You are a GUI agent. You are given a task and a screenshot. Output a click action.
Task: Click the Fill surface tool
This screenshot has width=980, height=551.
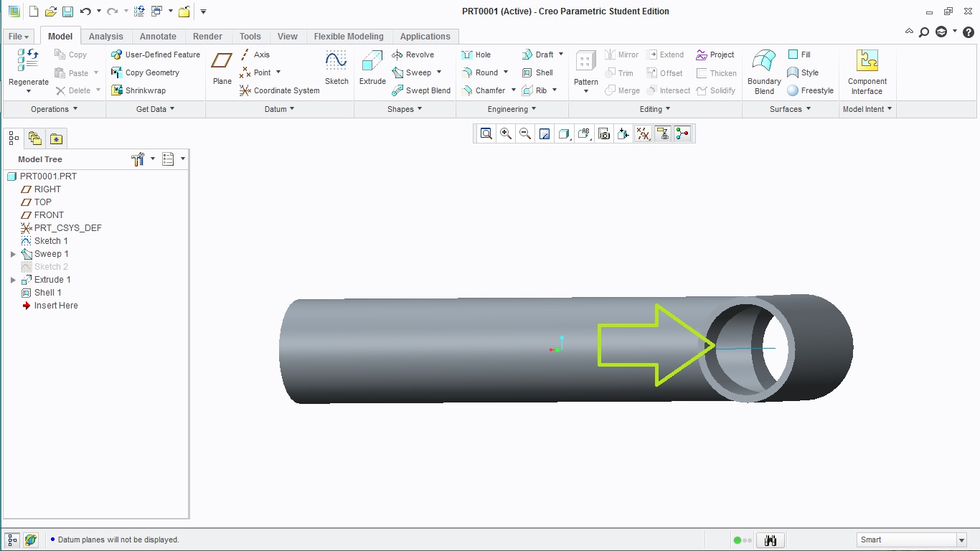pyautogui.click(x=799, y=55)
